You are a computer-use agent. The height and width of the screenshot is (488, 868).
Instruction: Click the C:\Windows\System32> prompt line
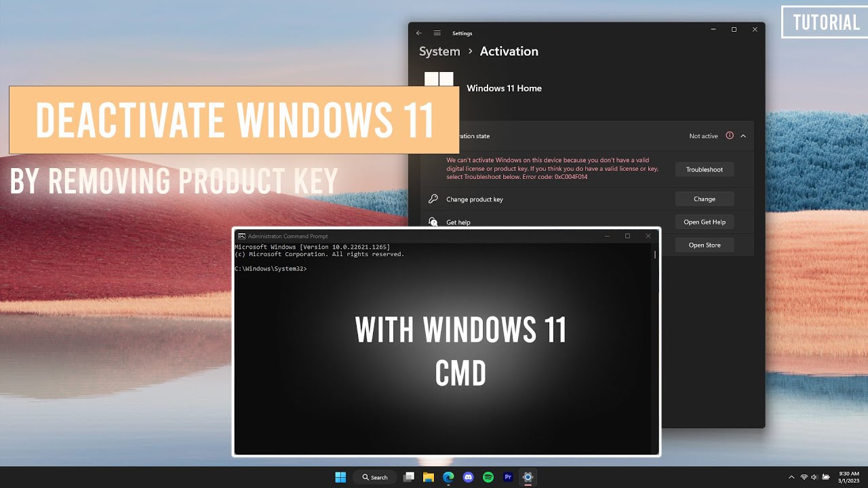271,269
